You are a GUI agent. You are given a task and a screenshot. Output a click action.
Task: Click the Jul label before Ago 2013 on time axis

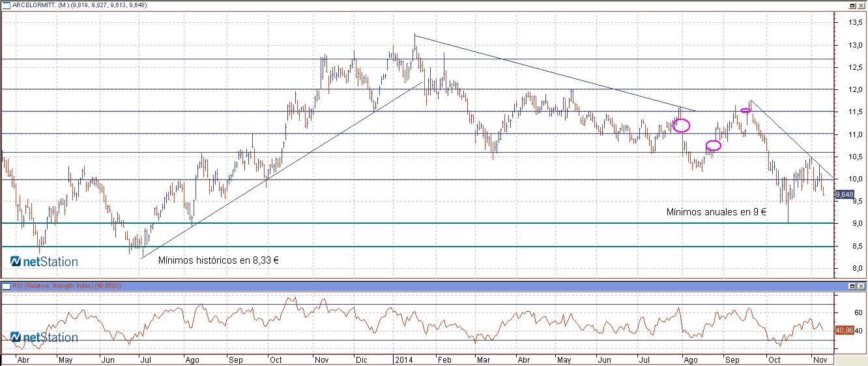point(145,359)
